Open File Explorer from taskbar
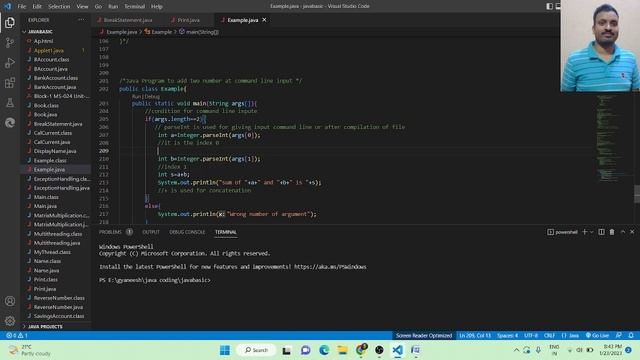Viewport: 640px width, 360px height. 342,350
